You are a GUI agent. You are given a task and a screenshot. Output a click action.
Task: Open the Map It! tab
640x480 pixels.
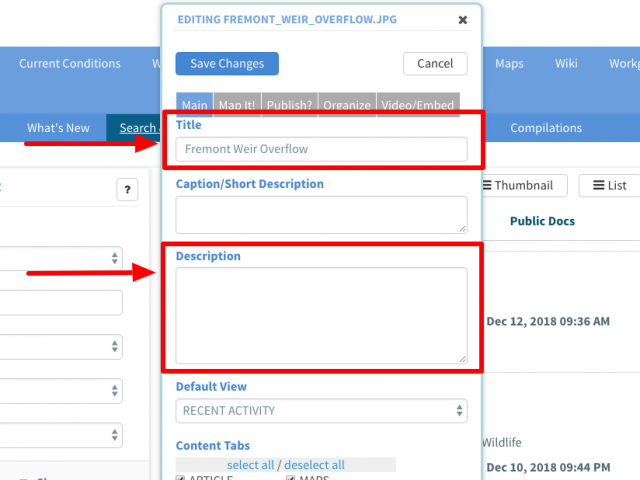pos(238,105)
